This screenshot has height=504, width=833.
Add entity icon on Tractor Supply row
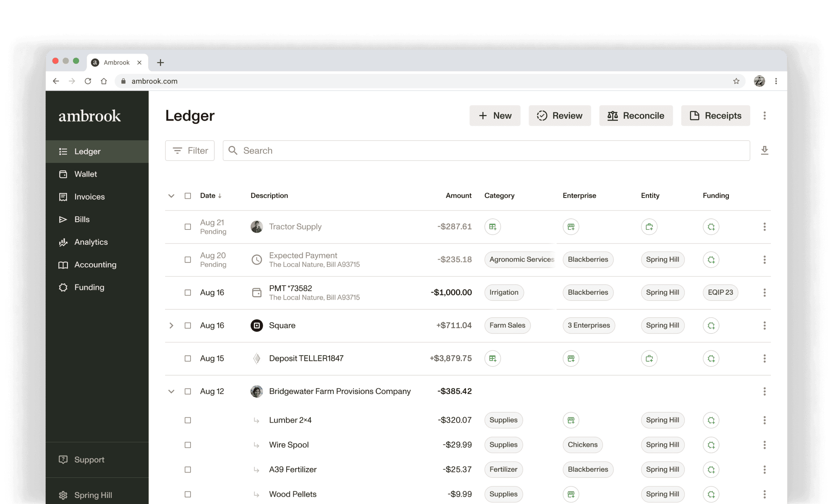point(649,227)
